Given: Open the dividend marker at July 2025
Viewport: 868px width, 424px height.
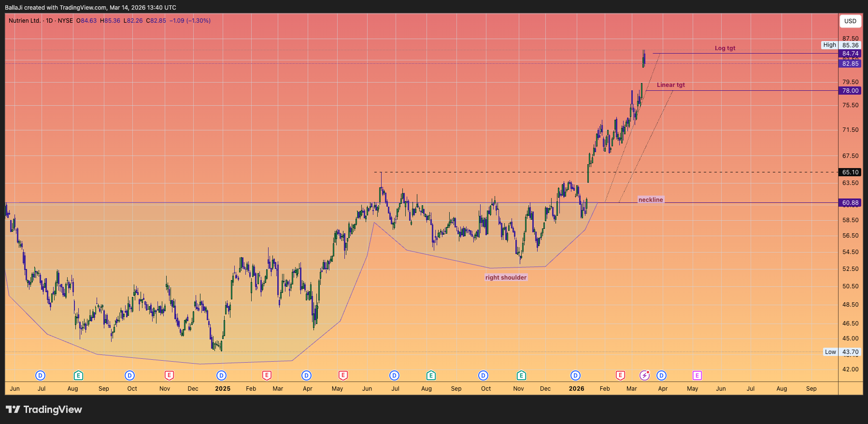Looking at the screenshot, I should pyautogui.click(x=394, y=375).
